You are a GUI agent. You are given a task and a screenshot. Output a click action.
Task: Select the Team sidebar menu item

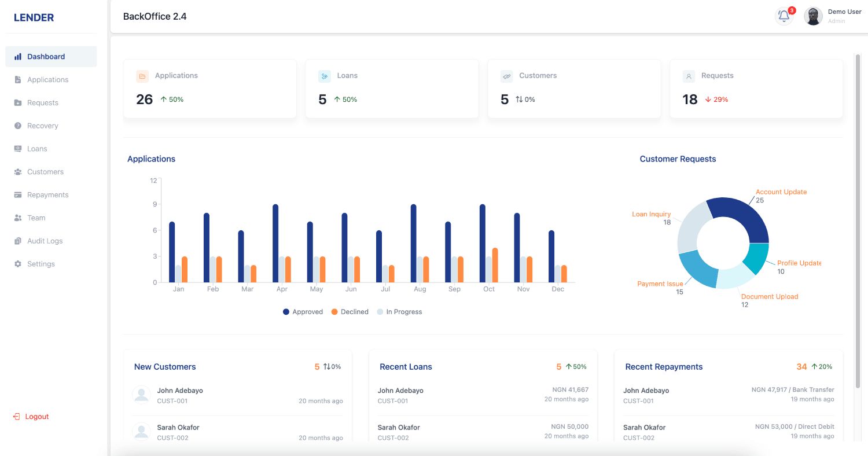[36, 218]
